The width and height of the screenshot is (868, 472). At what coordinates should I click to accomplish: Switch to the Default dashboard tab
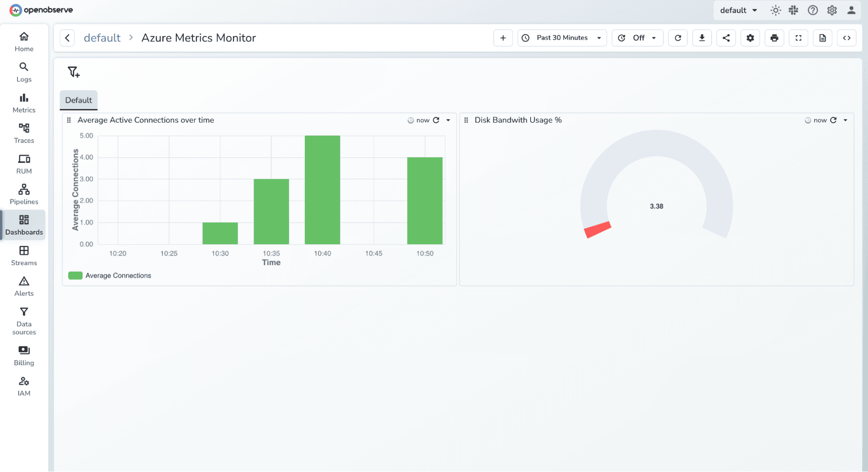point(78,100)
